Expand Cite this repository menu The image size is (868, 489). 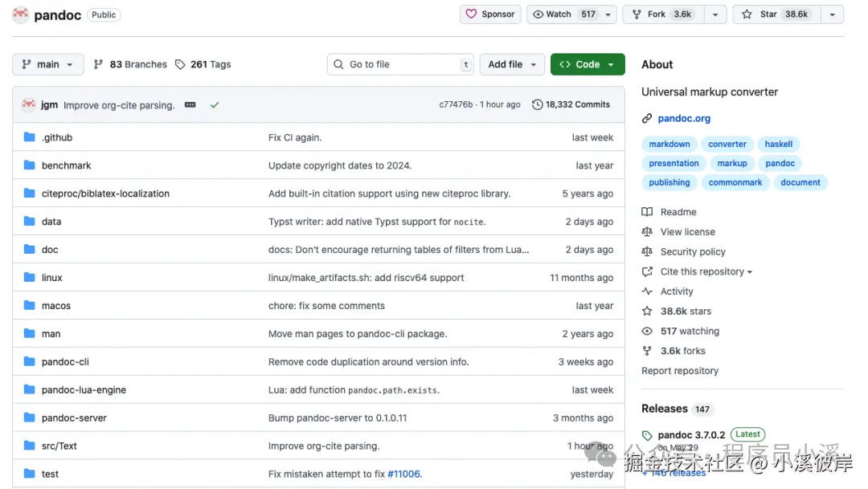pos(706,271)
